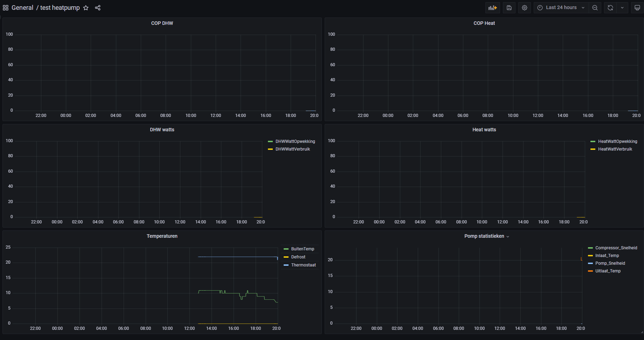Click zoom out time range icon

point(595,8)
